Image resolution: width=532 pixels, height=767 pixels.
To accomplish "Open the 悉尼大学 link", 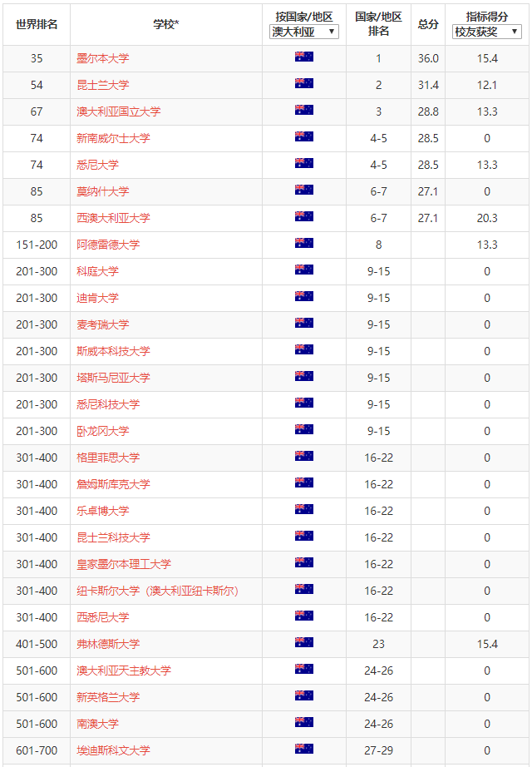I will pyautogui.click(x=97, y=165).
